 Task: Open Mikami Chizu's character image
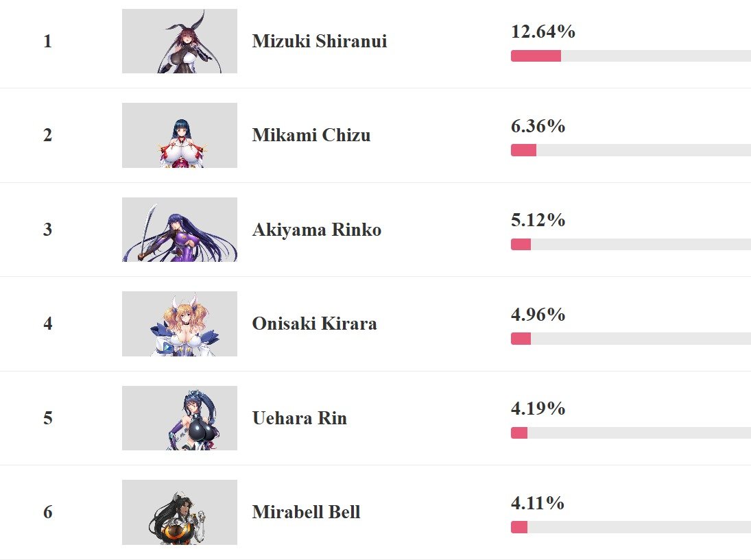180,136
